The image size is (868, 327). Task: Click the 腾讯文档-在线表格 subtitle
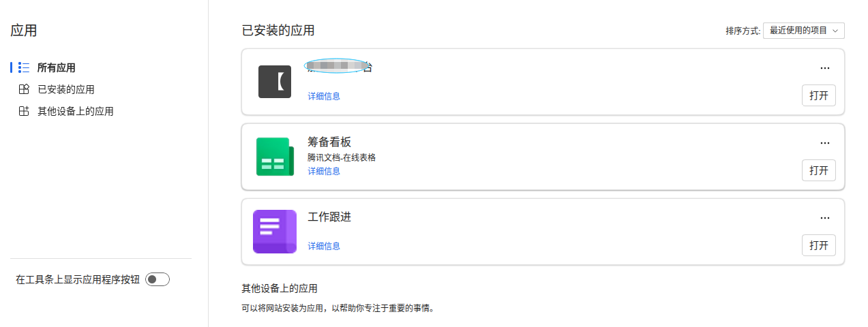(x=342, y=157)
